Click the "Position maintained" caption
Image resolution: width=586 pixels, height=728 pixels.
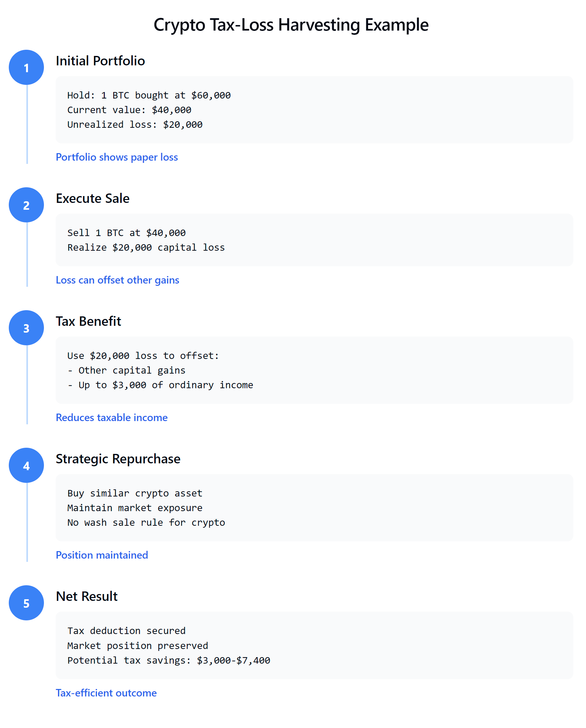102,555
